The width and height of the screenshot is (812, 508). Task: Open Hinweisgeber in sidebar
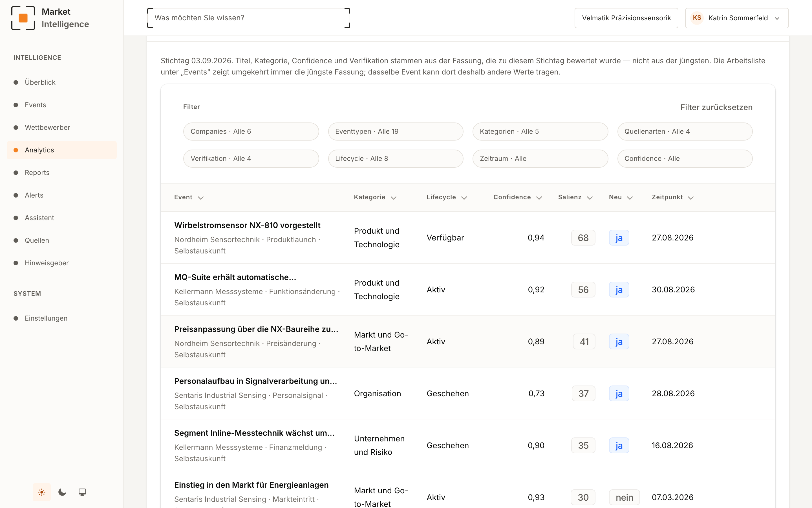(62, 263)
